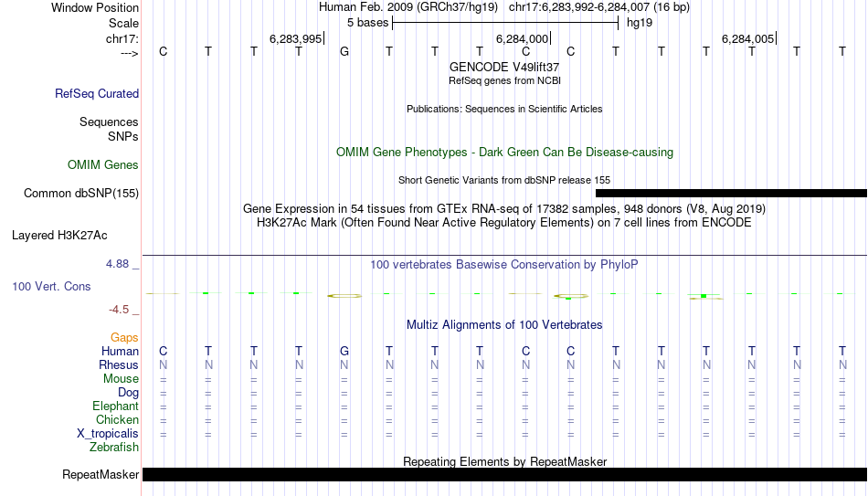Open the OMIM Genes track label
The height and width of the screenshot is (496, 868).
[102, 165]
